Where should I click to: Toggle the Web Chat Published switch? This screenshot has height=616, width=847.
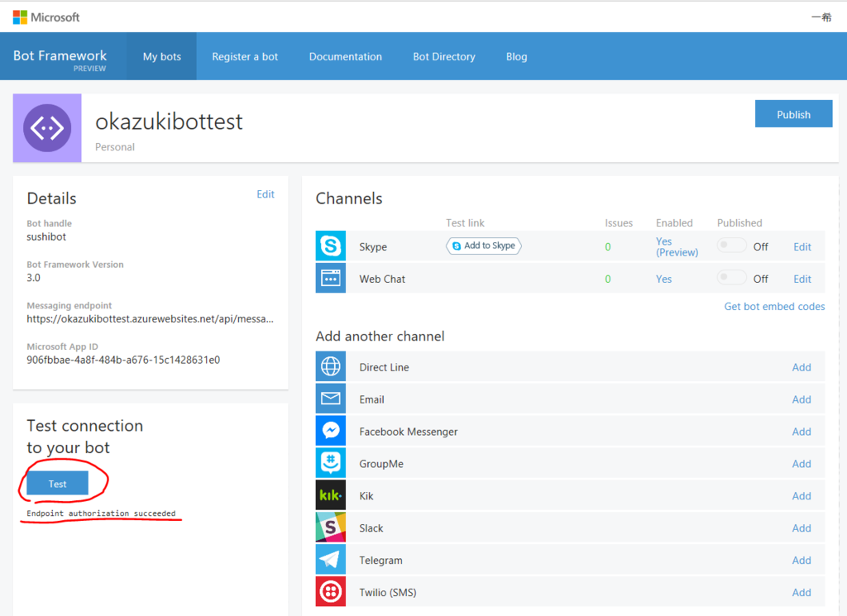[731, 278]
